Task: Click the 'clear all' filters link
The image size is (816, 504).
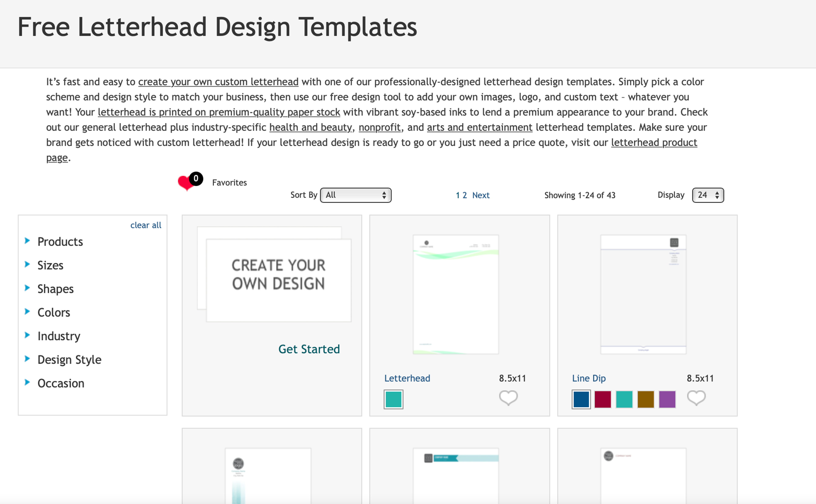Action: tap(146, 225)
